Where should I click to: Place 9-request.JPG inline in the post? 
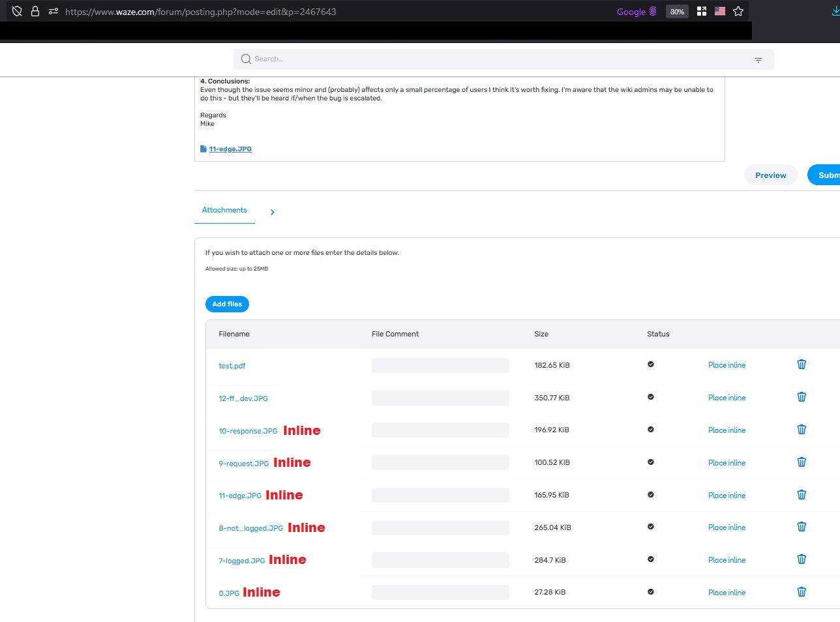727,463
